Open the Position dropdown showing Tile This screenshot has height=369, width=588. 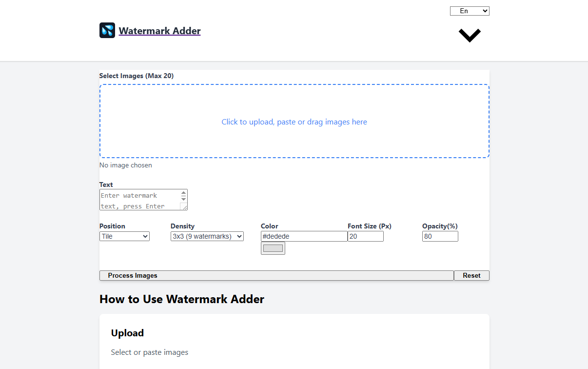click(124, 236)
